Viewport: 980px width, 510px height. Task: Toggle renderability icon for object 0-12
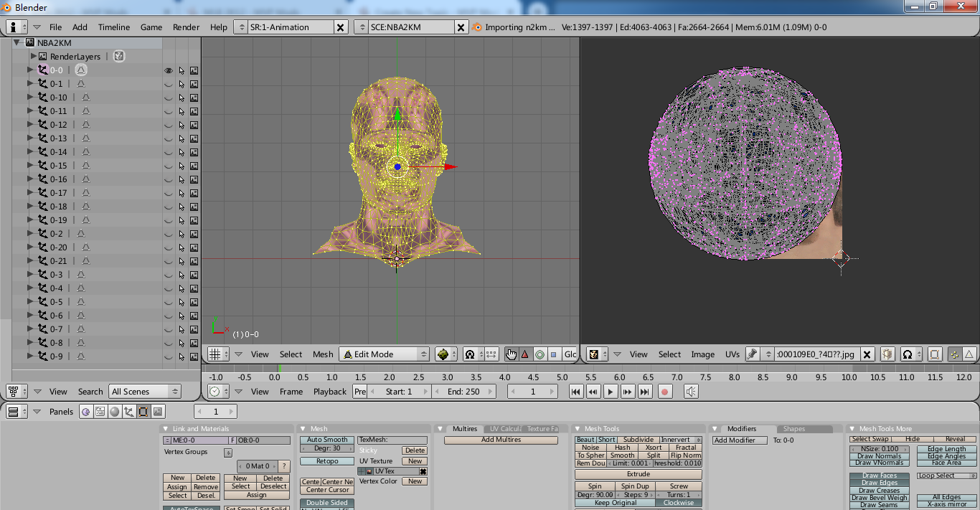coord(194,125)
